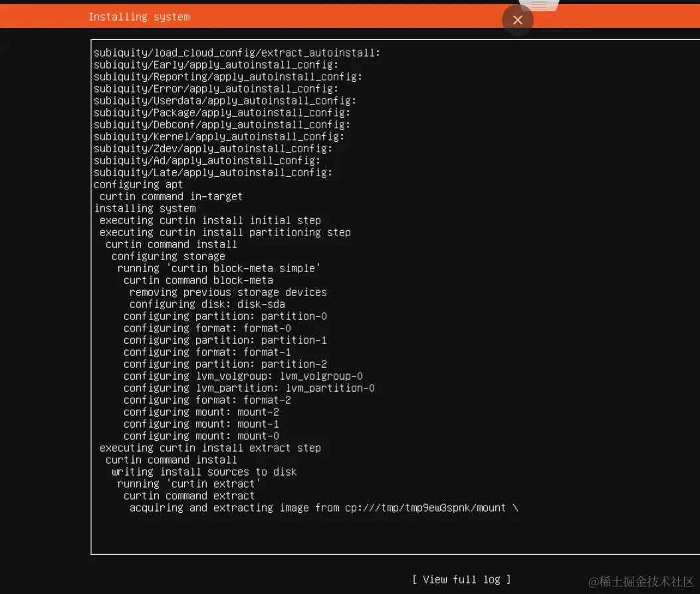This screenshot has width=700, height=594.
Task: Click the topmost extract_autoinstall log line
Action: (x=237, y=52)
